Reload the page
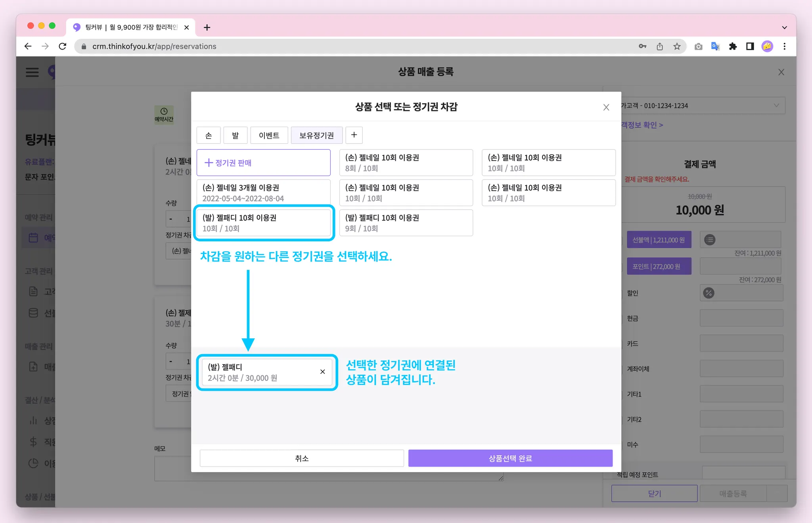The image size is (812, 523). pos(63,46)
